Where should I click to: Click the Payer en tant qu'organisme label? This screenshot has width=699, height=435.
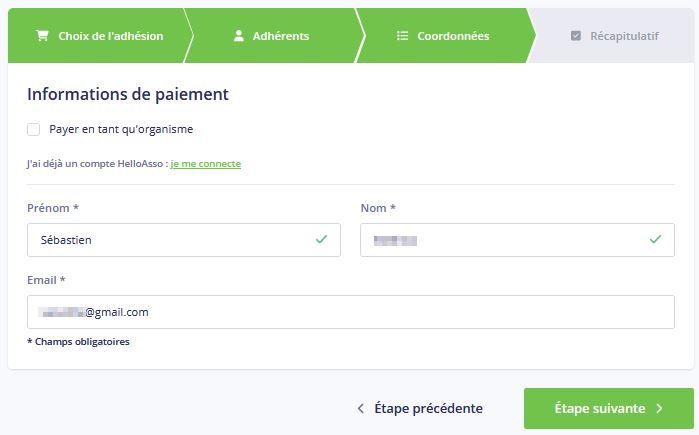coord(121,129)
